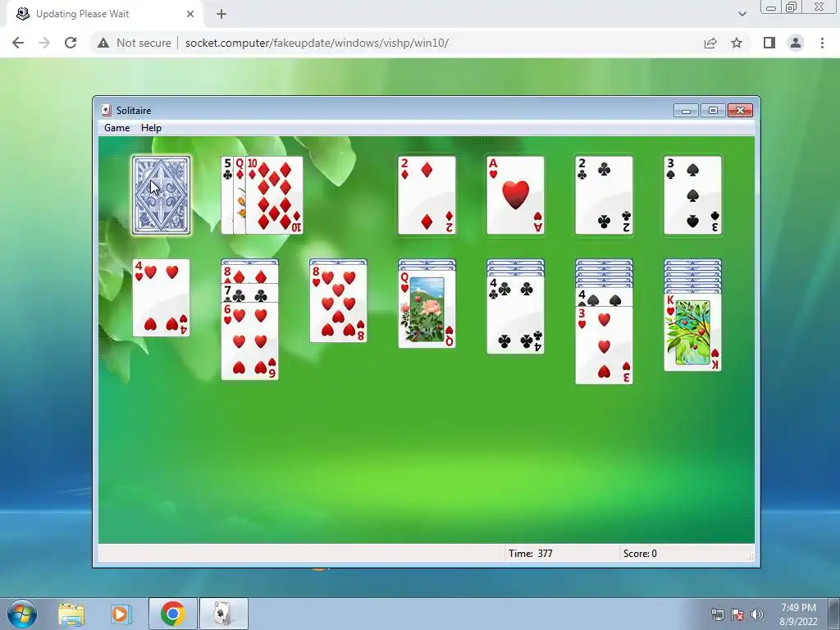Select the queen of hearts tableau card
The height and width of the screenshot is (630, 840).
[x=427, y=309]
